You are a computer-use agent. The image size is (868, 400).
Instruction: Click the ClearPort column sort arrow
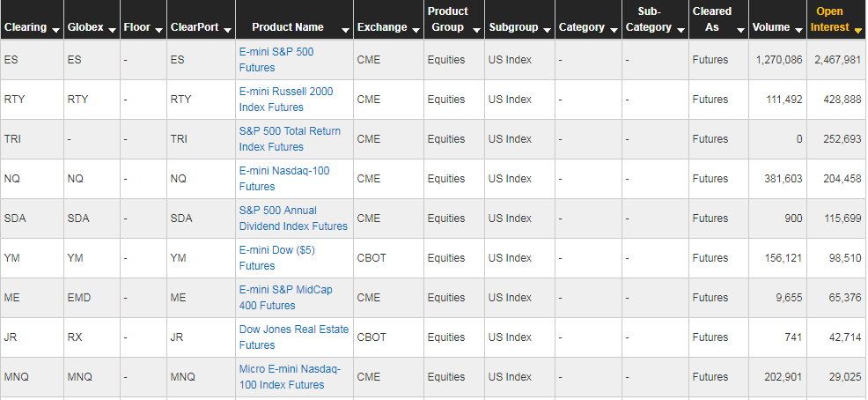[x=226, y=29]
